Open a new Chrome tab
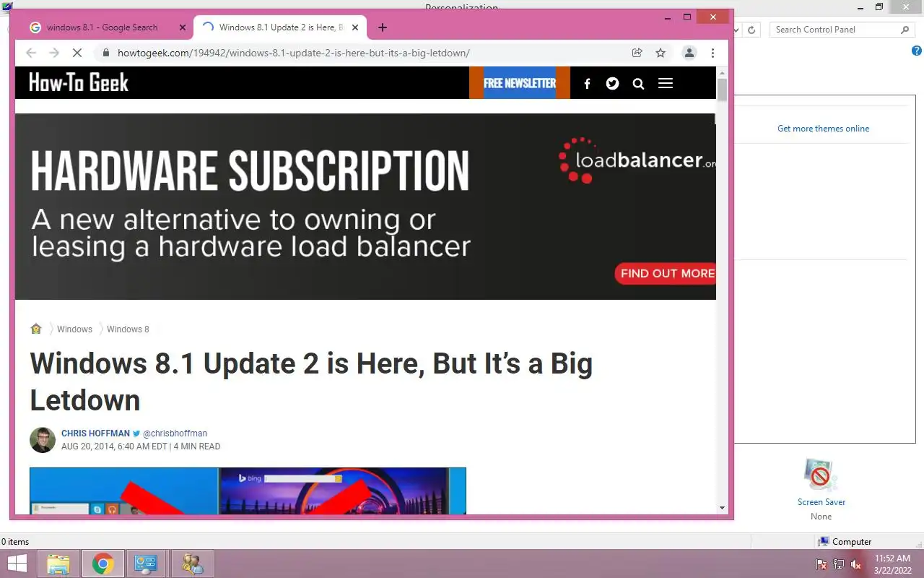The height and width of the screenshot is (578, 924). 383,27
